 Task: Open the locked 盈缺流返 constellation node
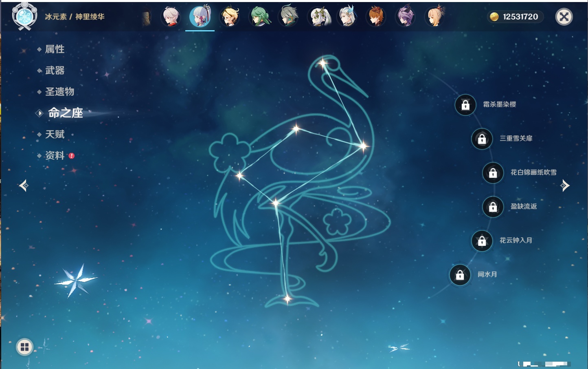tap(493, 207)
